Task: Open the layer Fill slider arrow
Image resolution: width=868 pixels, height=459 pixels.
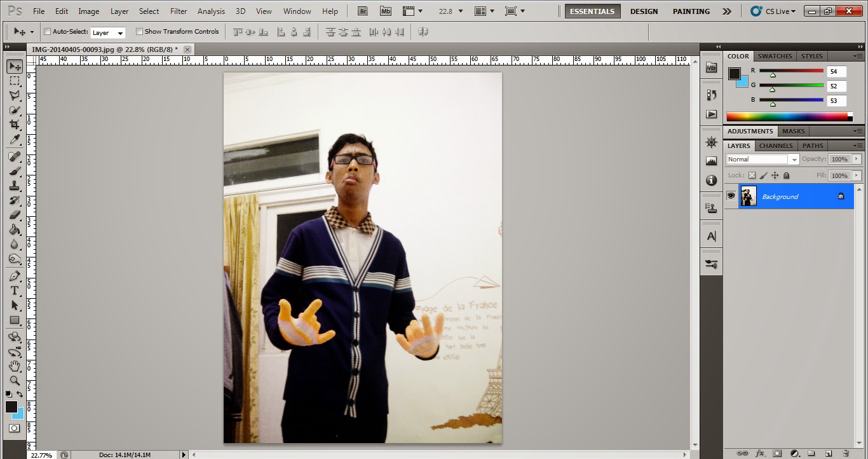Action: pyautogui.click(x=857, y=175)
